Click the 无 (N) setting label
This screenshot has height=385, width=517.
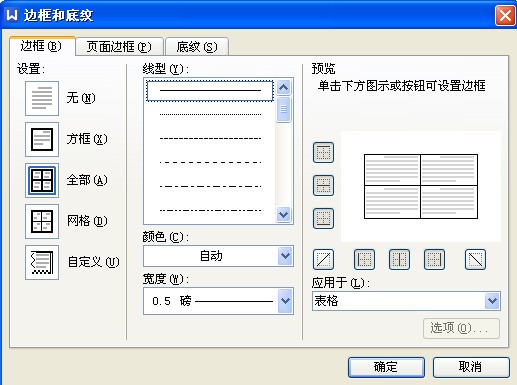pos(81,98)
